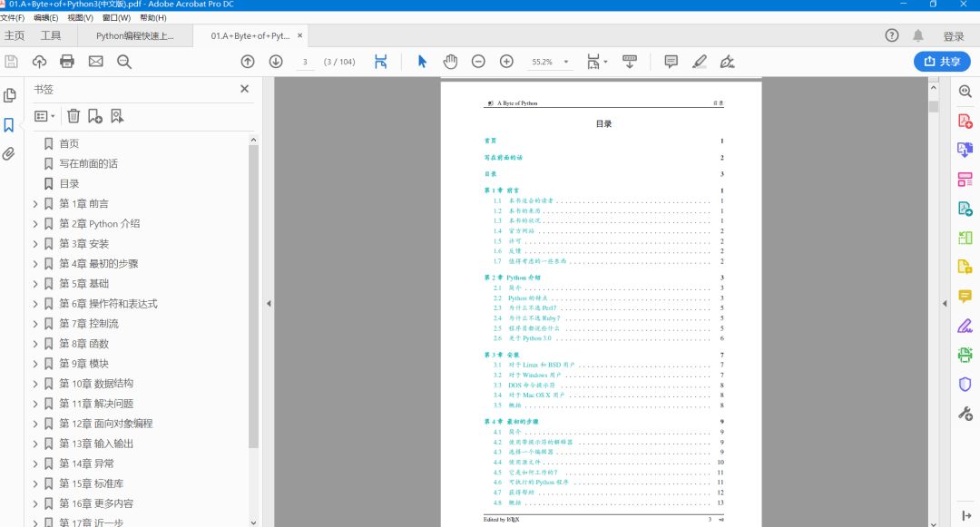The height and width of the screenshot is (527, 980).
Task: Toggle the Bookmarks panel icon
Action: point(9,125)
